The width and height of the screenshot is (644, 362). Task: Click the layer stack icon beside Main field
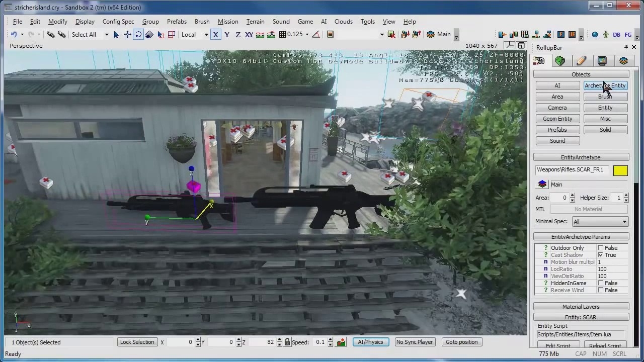(x=542, y=185)
